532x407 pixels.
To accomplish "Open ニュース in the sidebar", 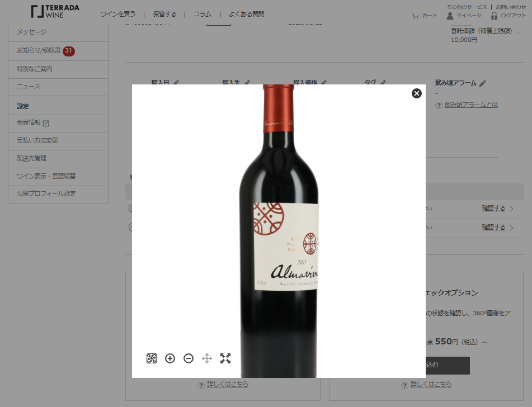I will (58, 87).
